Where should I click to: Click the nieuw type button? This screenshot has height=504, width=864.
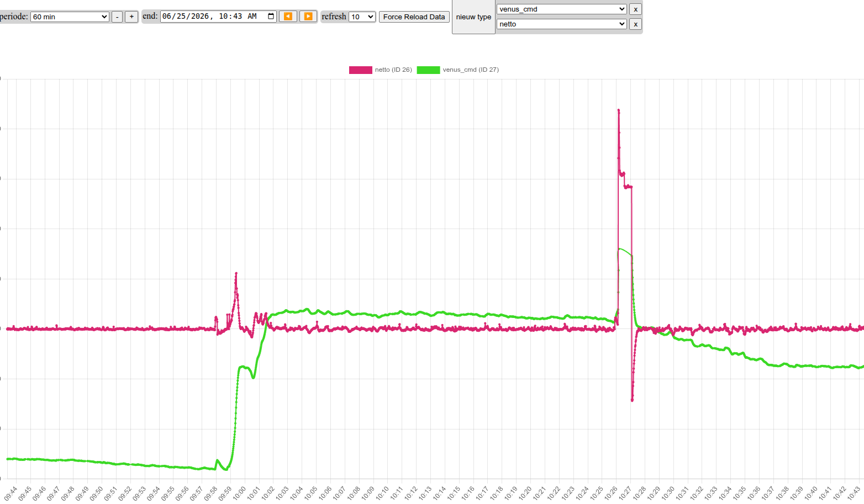pos(473,17)
